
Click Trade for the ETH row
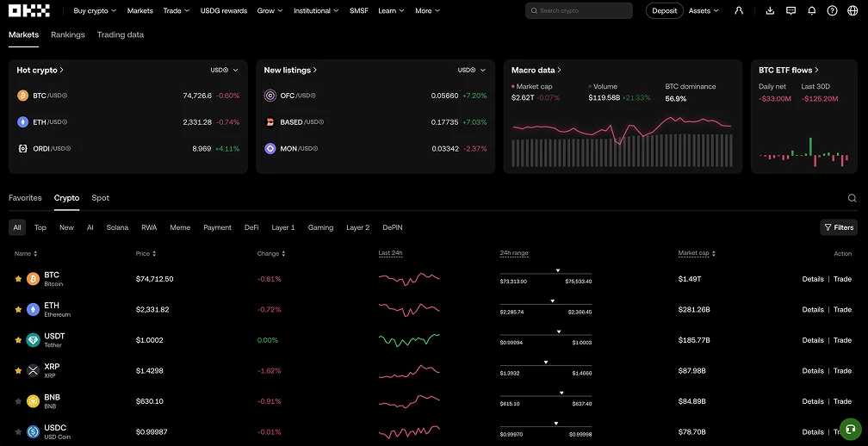click(842, 309)
